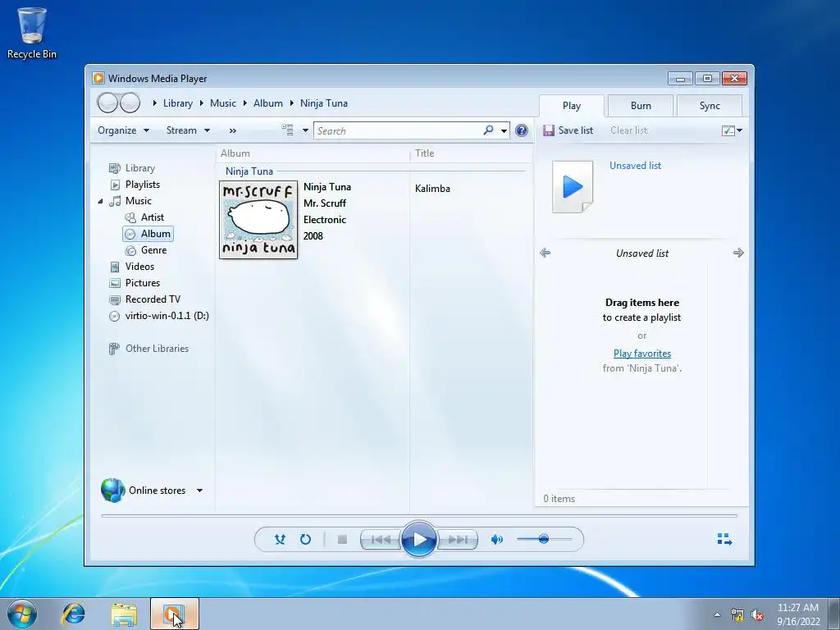The image size is (840, 630).
Task: Open the Help icon beside search
Action: (x=521, y=130)
